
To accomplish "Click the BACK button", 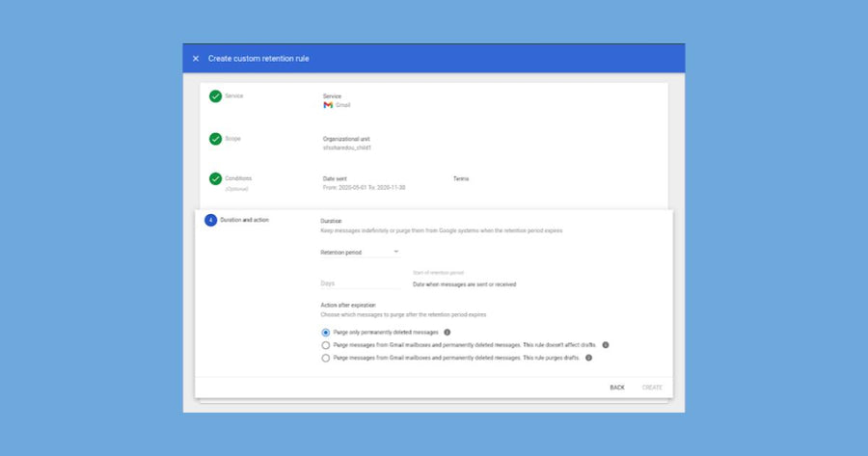I will click(x=617, y=388).
